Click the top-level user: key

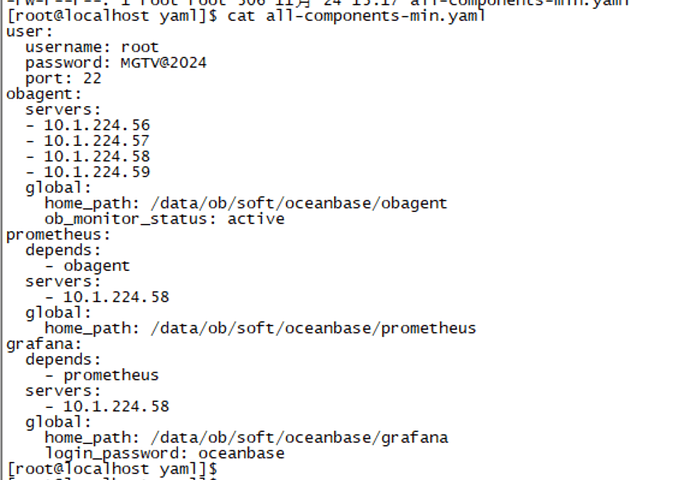click(29, 32)
